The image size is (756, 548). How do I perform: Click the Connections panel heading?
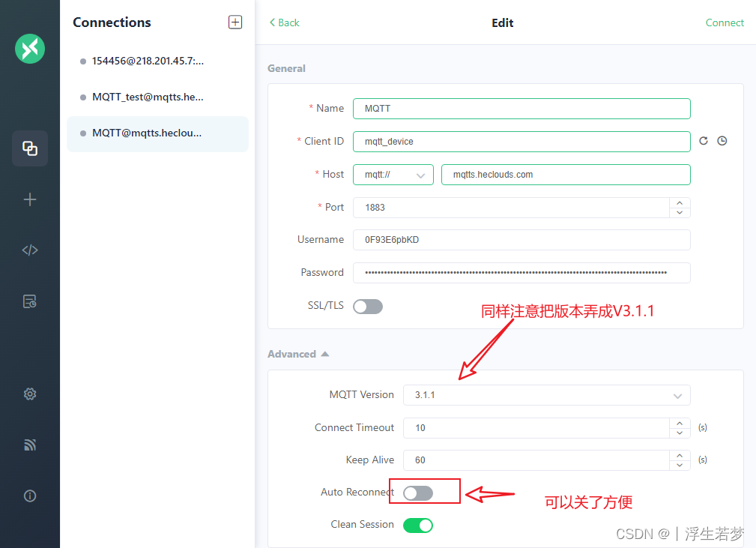(x=112, y=22)
